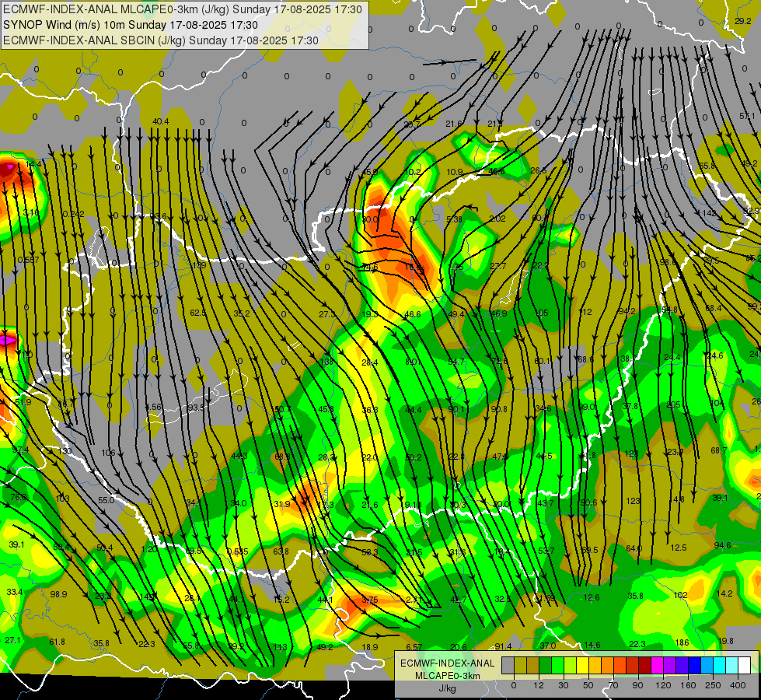The width and height of the screenshot is (761, 700).
Task: Click the legend tick label 70
Action: click(x=613, y=685)
